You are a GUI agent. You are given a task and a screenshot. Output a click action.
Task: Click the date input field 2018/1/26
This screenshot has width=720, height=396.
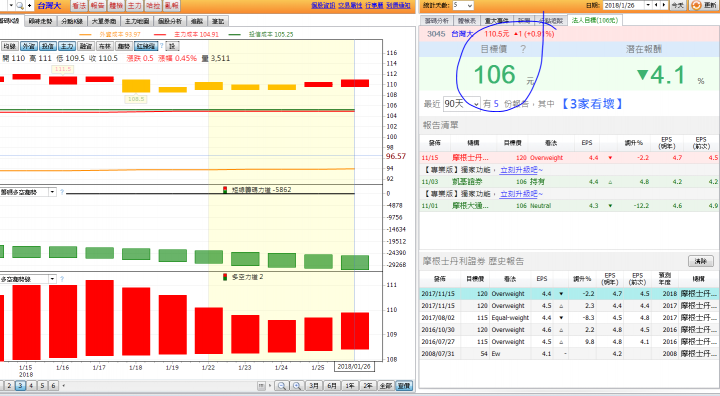point(624,6)
